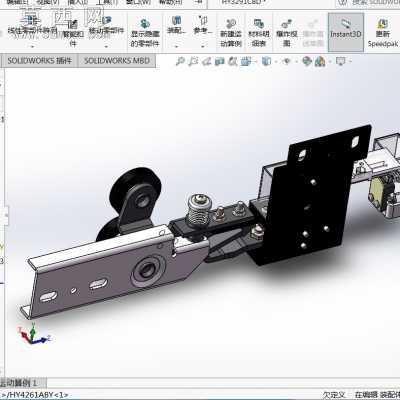Image resolution: width=400 pixels, height=400 pixels.
Task: Click the Display Style icon
Action: click(x=266, y=61)
